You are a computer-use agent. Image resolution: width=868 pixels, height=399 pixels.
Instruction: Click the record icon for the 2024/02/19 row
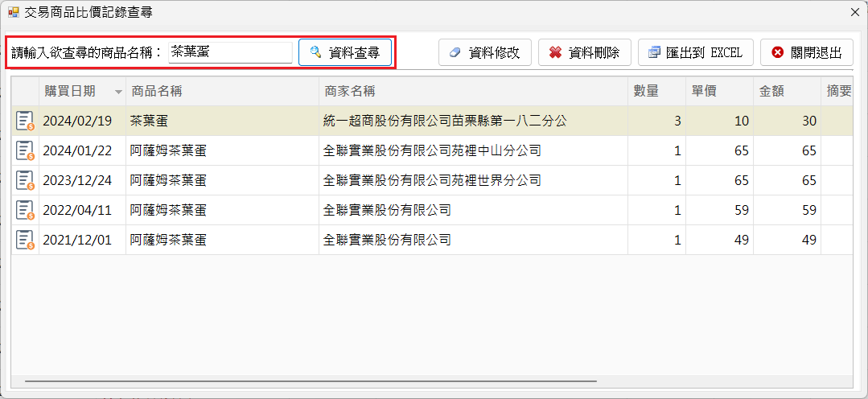(25, 121)
